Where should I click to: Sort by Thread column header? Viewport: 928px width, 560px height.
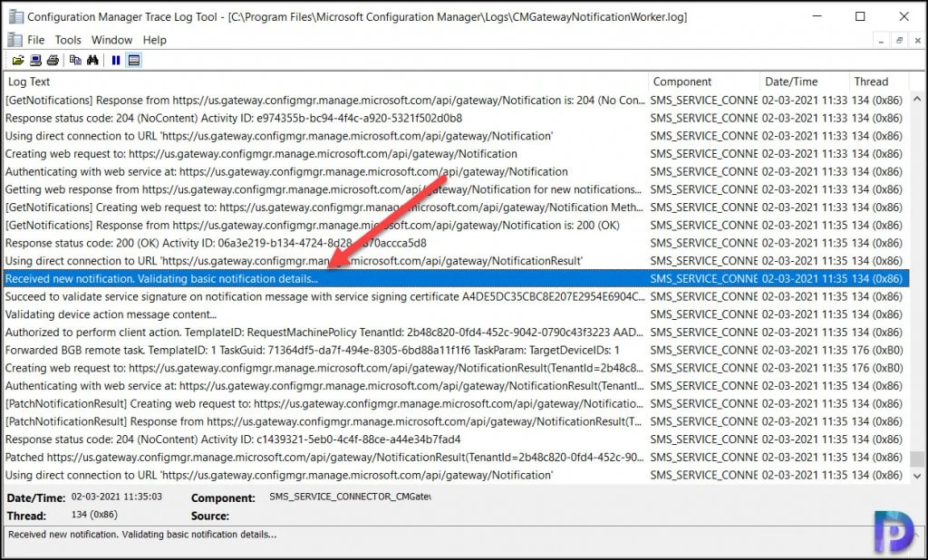(877, 82)
